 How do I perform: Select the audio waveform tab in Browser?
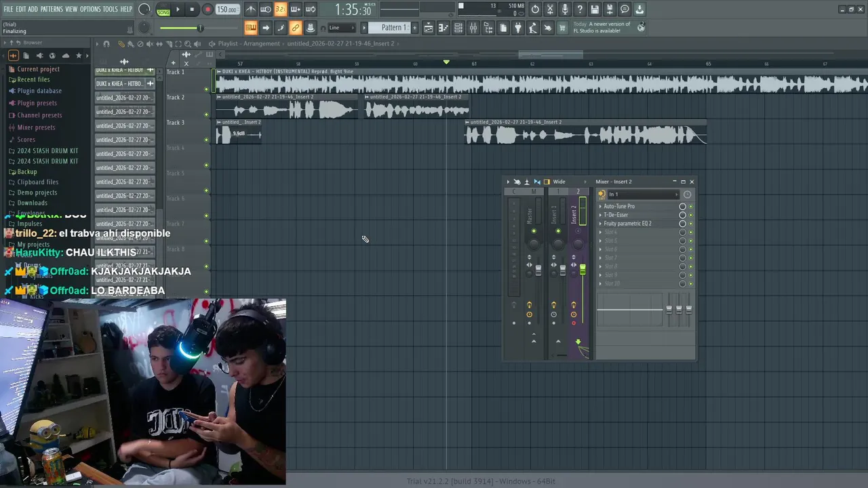(13, 56)
